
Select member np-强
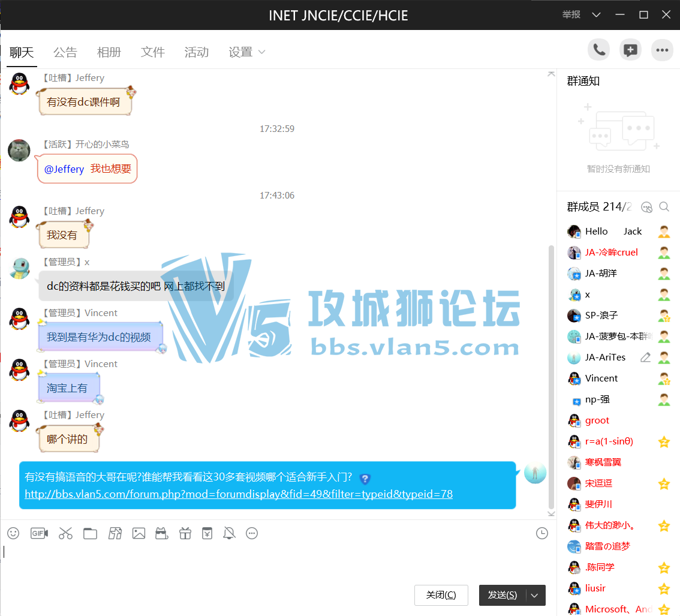618,399
